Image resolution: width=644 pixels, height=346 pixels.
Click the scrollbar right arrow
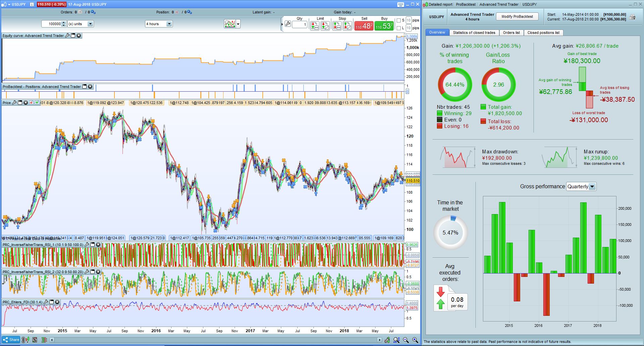[380, 340]
